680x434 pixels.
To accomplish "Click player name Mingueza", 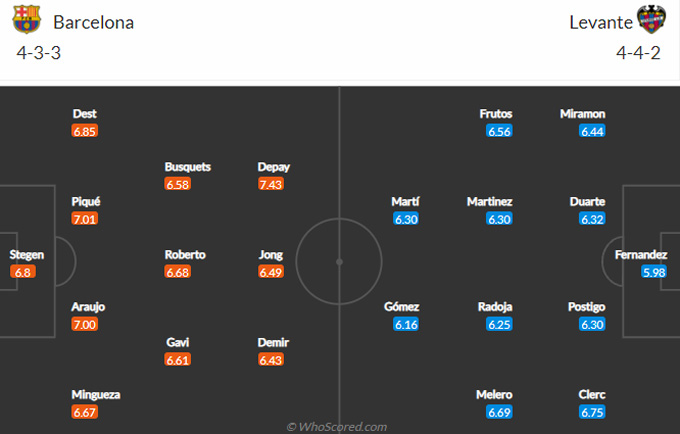I will [x=96, y=395].
